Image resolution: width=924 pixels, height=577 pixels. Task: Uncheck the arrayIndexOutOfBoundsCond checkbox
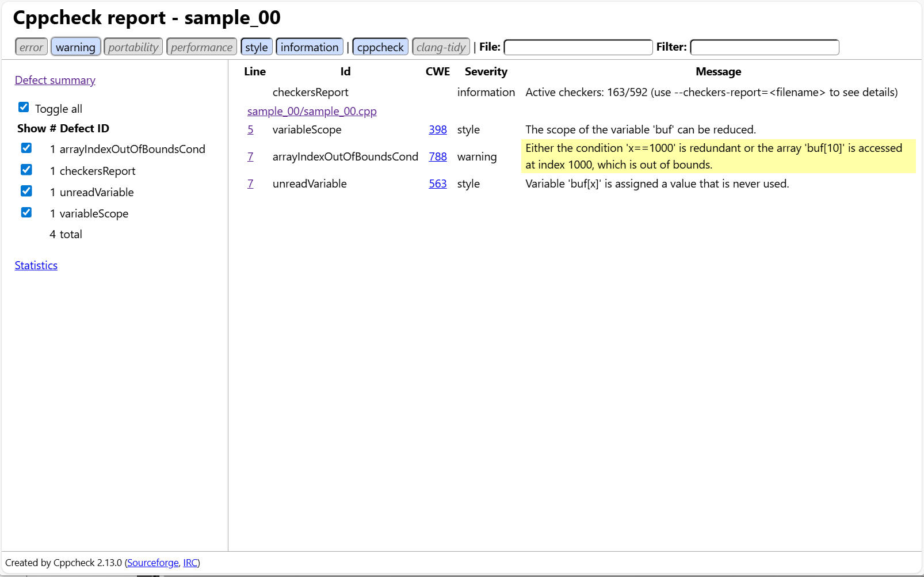26,148
